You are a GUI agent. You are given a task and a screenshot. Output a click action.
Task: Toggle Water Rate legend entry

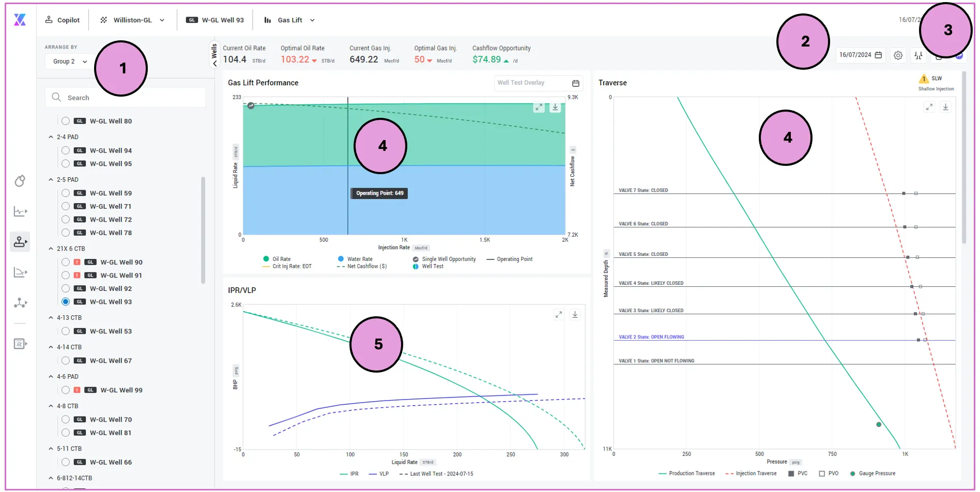(355, 259)
